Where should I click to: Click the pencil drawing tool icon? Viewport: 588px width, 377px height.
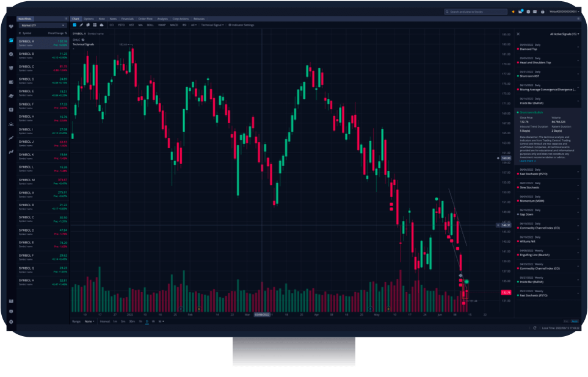81,25
